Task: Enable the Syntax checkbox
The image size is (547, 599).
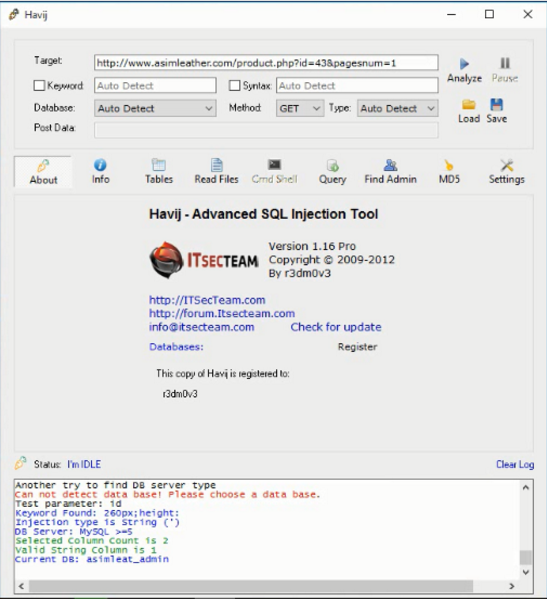Action: pos(234,86)
